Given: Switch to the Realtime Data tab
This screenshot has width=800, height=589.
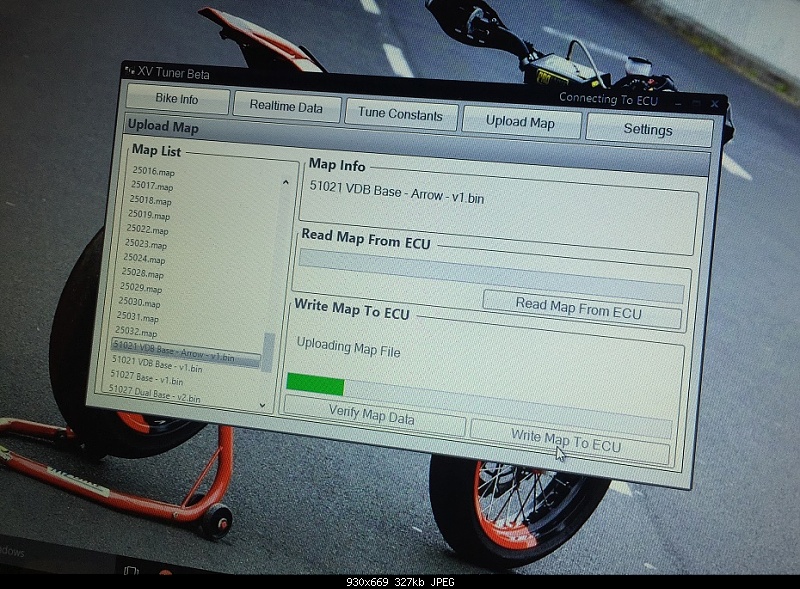Looking at the screenshot, I should coord(286,107).
